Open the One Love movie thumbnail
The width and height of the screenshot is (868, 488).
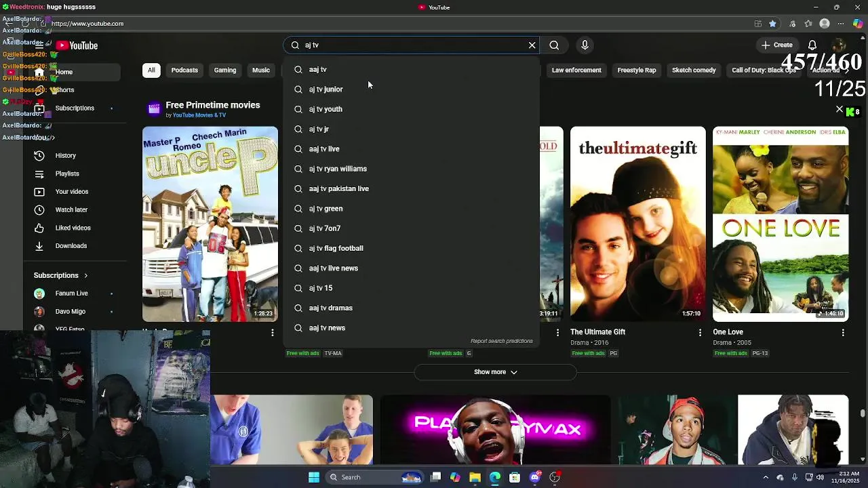click(781, 224)
